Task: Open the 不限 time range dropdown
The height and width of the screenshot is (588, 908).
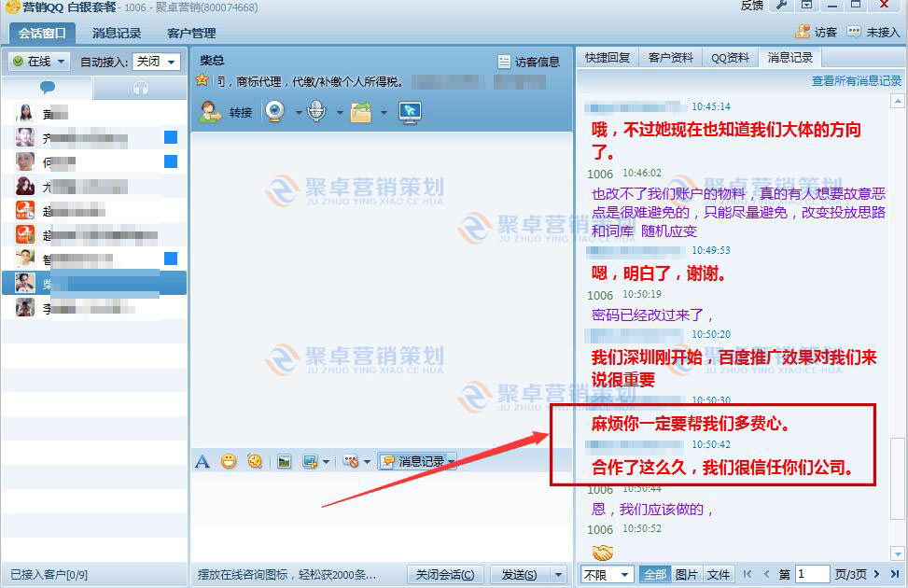Action: pos(607,574)
